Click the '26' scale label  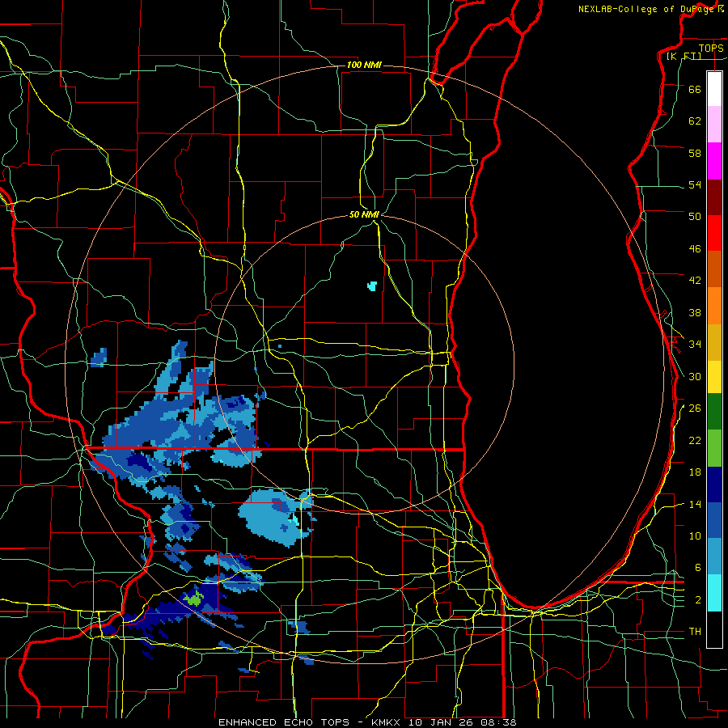pyautogui.click(x=695, y=408)
